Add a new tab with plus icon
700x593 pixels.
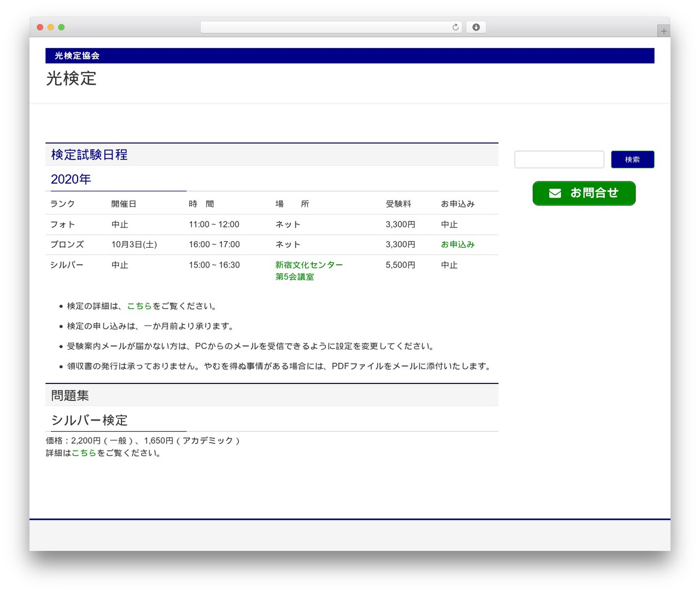(663, 31)
